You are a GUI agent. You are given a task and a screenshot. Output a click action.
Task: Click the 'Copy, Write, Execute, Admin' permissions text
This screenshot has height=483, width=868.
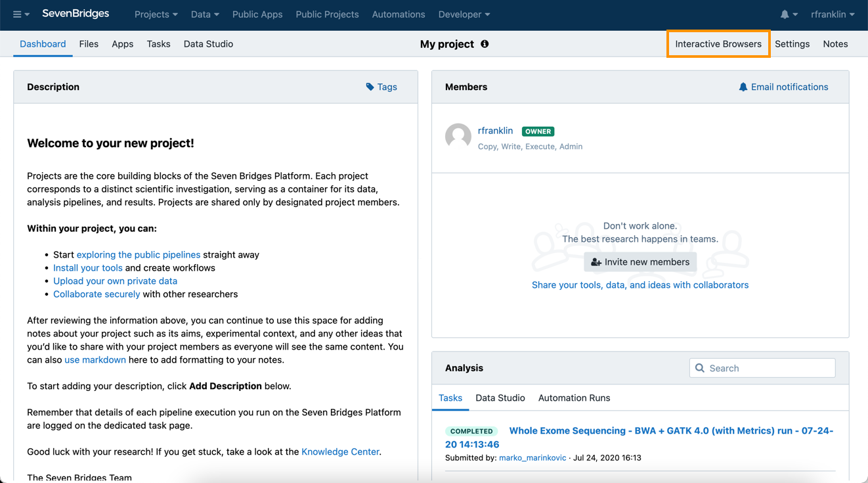pos(530,147)
